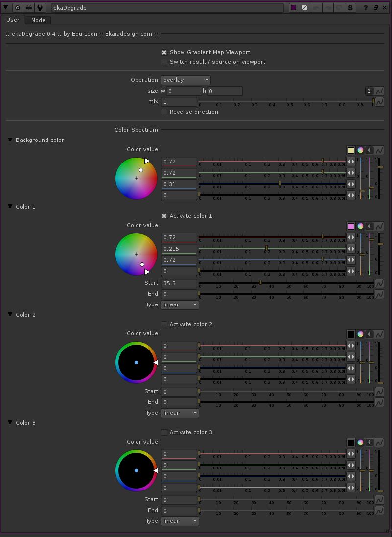Click the Background color hue wheel
The image size is (392, 537).
(136, 178)
